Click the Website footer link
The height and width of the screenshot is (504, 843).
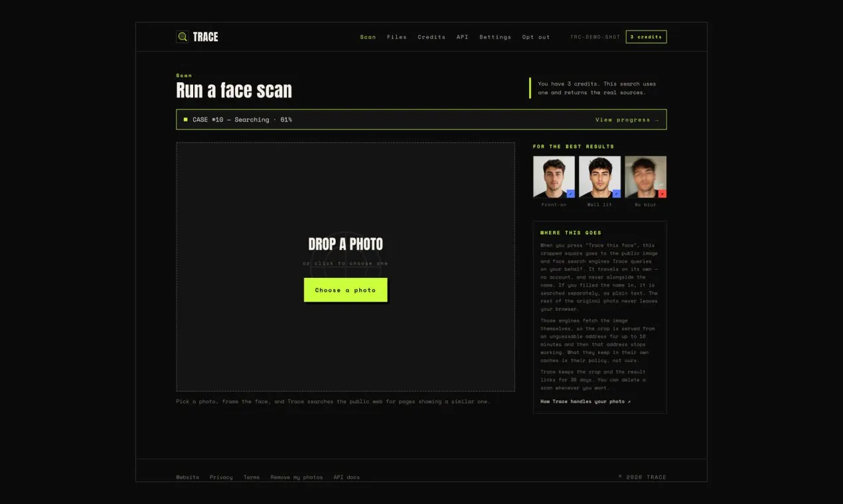(x=187, y=477)
